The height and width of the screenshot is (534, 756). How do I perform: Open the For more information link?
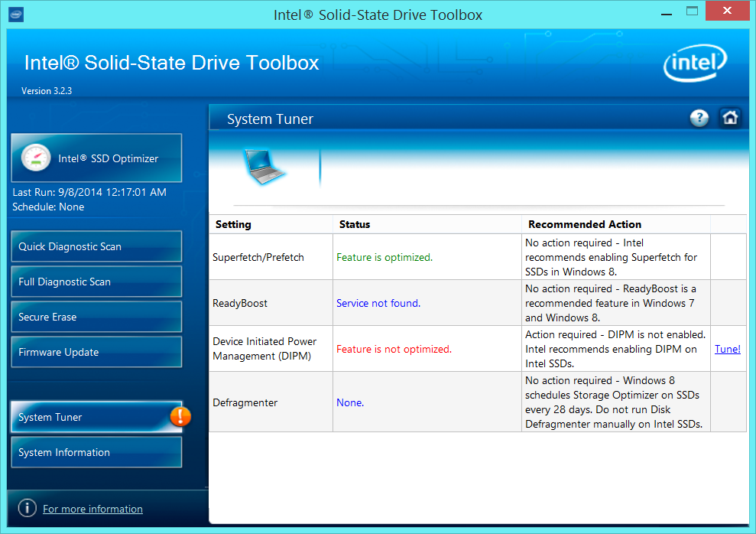[x=92, y=509]
